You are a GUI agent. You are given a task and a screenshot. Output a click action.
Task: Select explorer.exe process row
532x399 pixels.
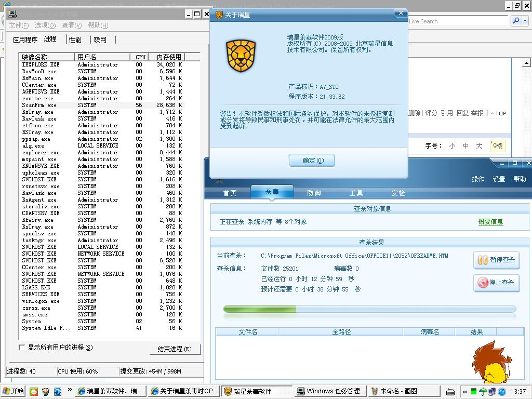pos(102,152)
